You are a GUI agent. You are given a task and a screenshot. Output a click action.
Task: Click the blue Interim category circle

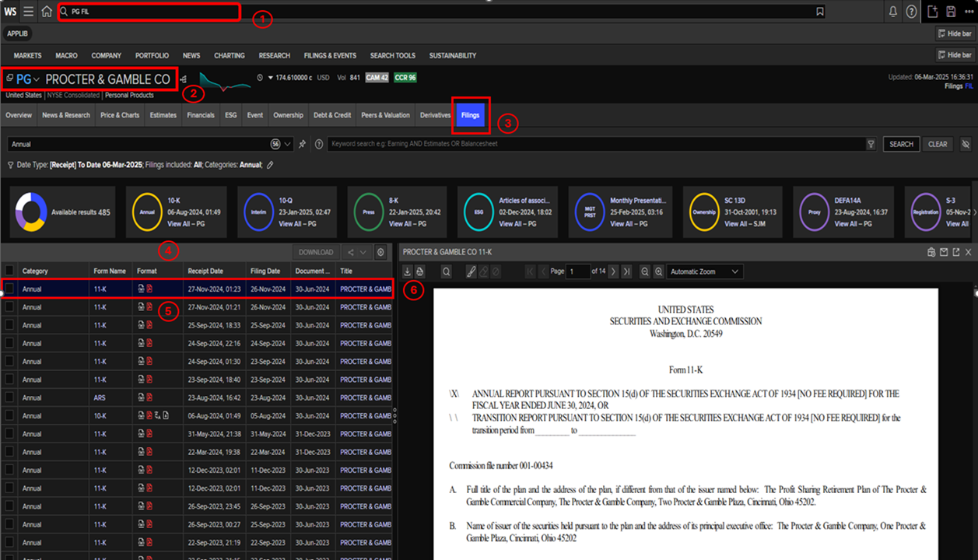[258, 212]
